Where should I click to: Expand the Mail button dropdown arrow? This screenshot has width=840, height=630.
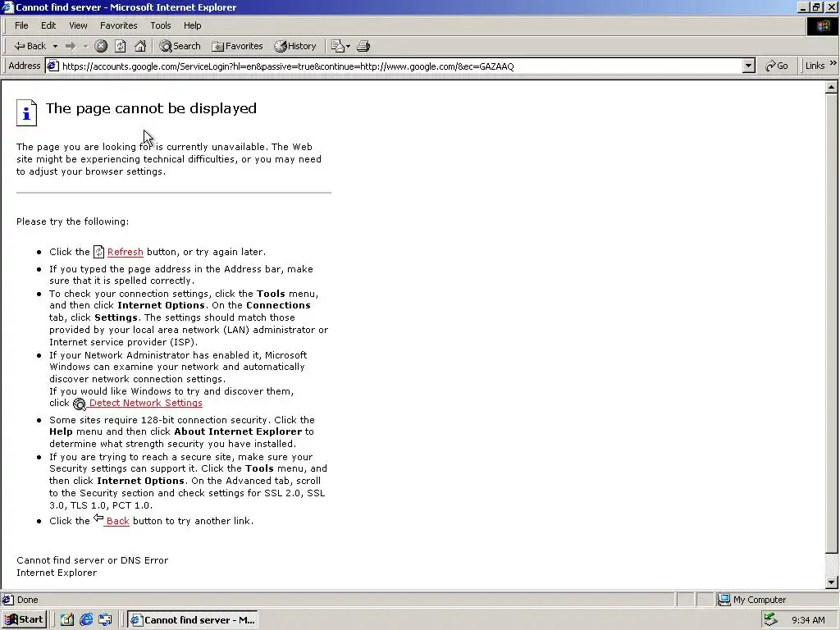tap(348, 47)
